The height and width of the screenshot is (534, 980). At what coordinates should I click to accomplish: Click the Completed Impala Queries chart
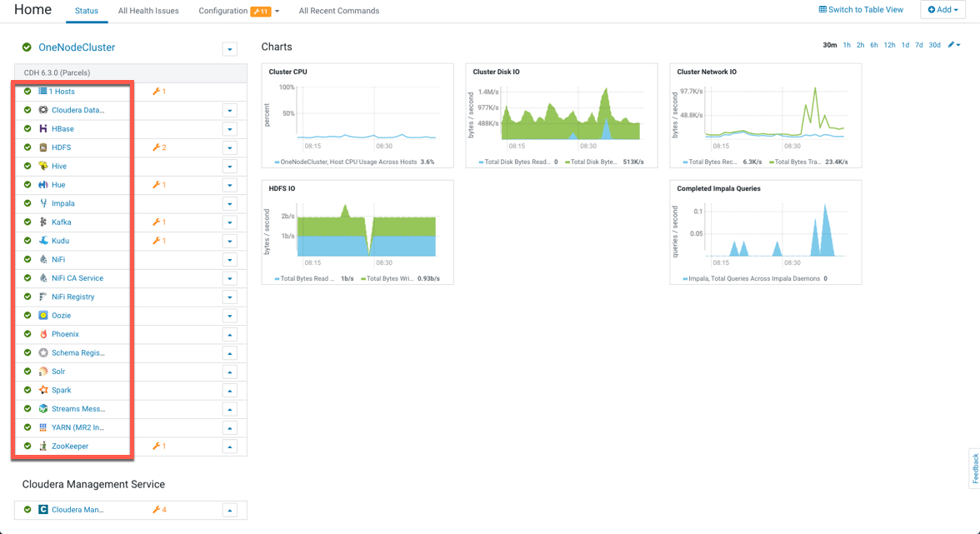click(766, 232)
